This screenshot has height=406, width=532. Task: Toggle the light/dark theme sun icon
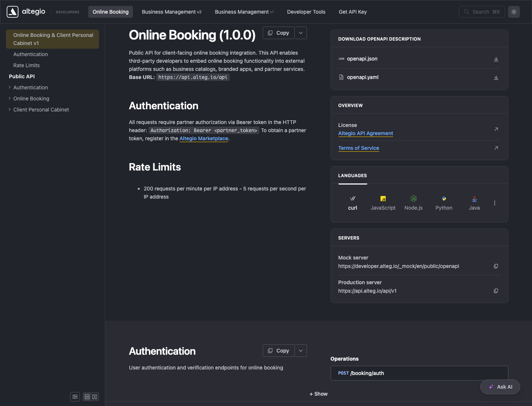tap(514, 12)
